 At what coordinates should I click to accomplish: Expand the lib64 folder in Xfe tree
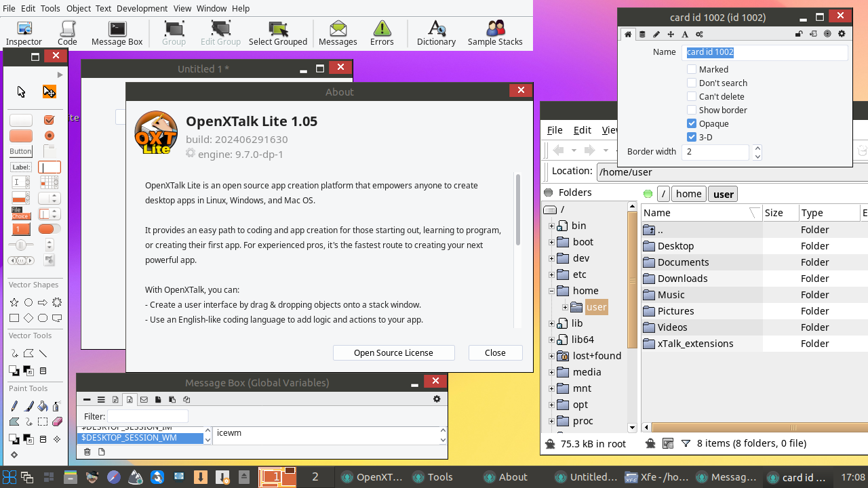[x=551, y=340]
